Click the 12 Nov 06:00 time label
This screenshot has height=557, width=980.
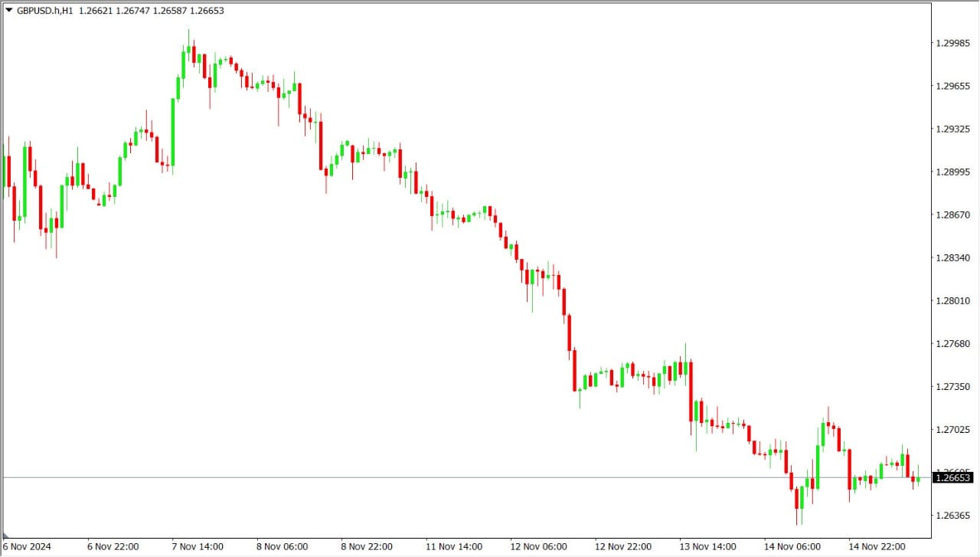click(539, 547)
